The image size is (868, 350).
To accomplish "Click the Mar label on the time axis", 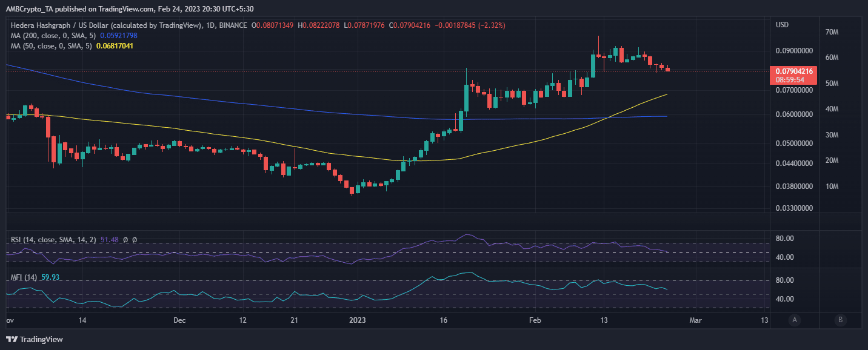I will (696, 320).
